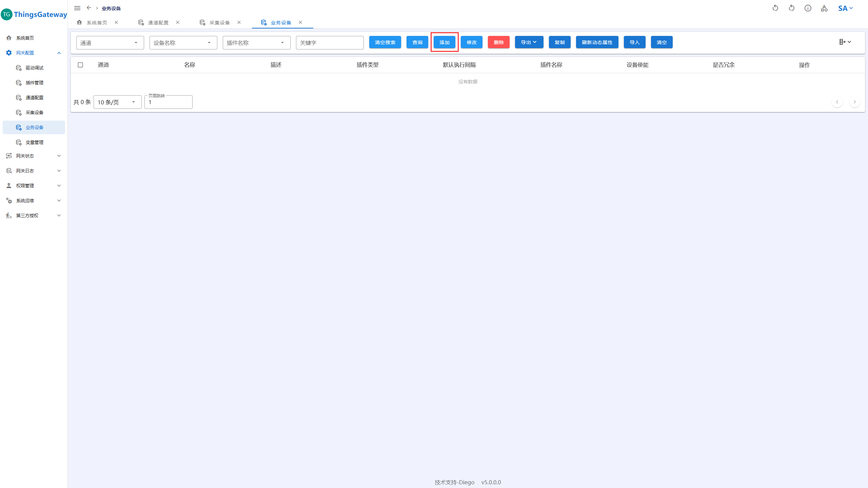Expand 网关状态 sidebar section
The width and height of the screenshot is (868, 488).
tap(34, 156)
